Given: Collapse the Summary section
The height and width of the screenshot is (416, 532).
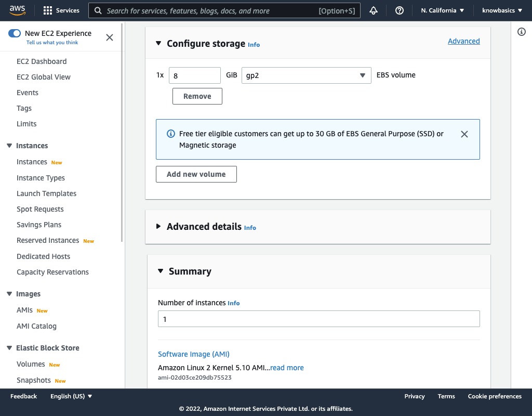Looking at the screenshot, I should click(x=161, y=271).
